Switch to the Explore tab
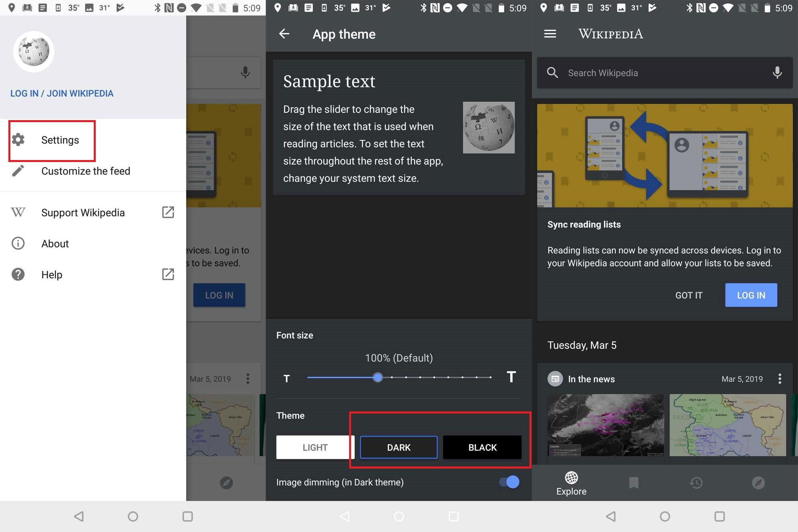The width and height of the screenshot is (798, 532). 571,483
